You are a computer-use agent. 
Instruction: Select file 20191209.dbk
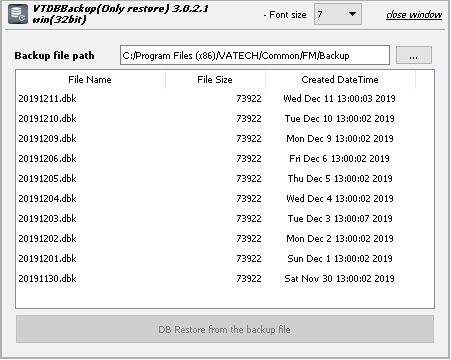tap(47, 139)
